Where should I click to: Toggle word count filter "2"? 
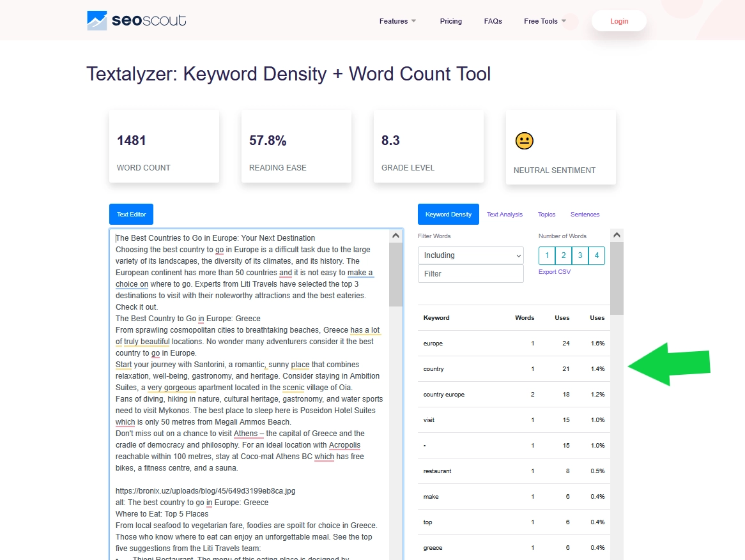[x=563, y=255]
